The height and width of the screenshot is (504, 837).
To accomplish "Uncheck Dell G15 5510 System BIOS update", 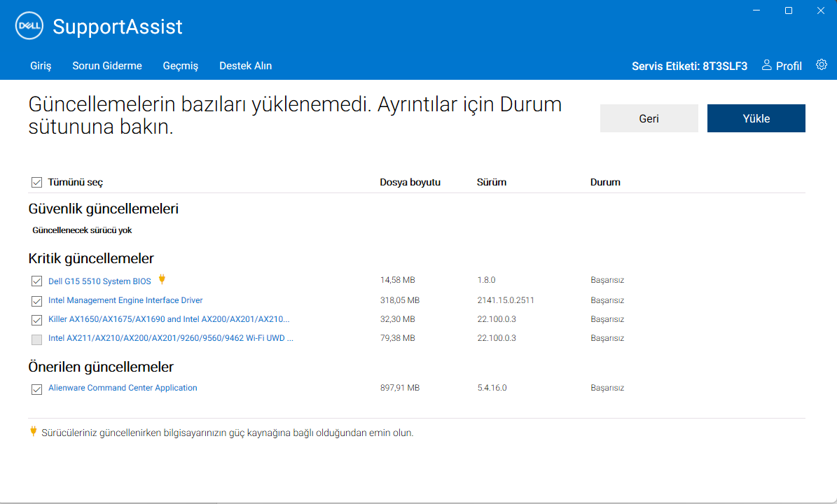I will tap(36, 281).
